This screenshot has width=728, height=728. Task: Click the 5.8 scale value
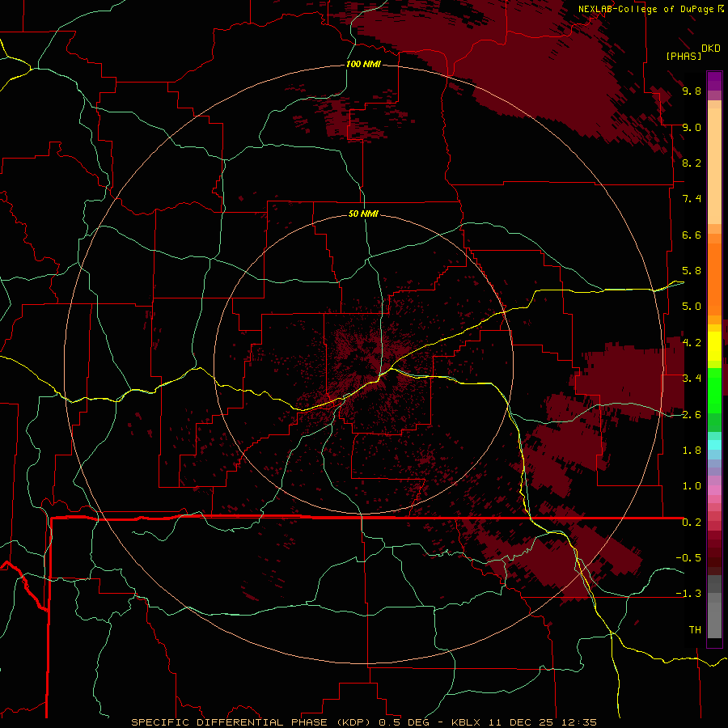click(x=692, y=271)
